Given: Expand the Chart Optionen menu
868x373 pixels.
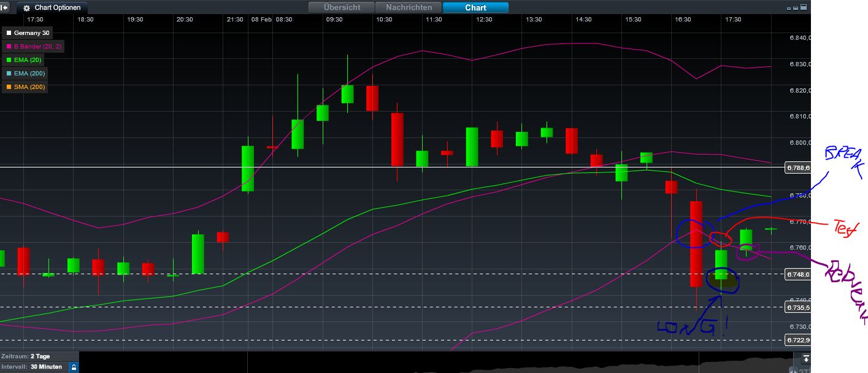Looking at the screenshot, I should point(52,8).
